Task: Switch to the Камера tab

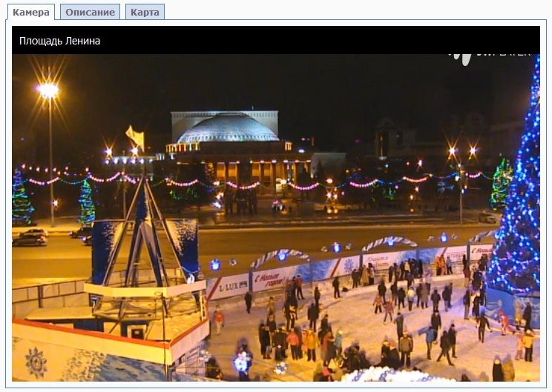Action: click(31, 13)
